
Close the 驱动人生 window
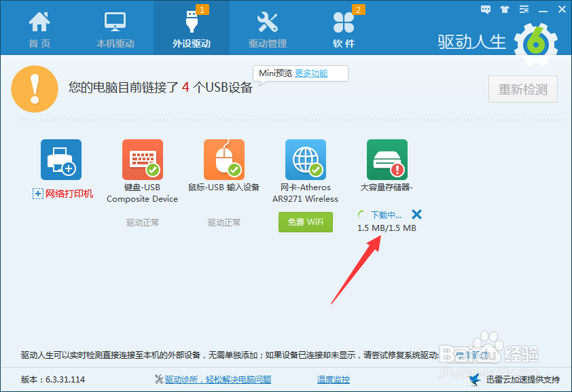click(x=562, y=10)
